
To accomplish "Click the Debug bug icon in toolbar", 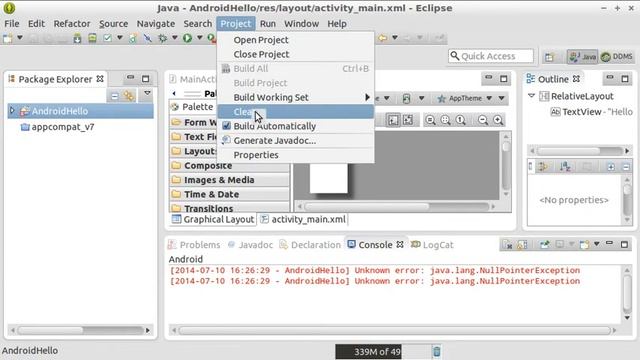I will (x=162, y=38).
